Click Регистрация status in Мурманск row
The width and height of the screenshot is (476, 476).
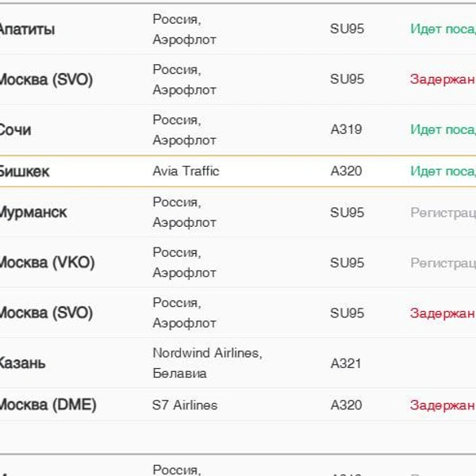[x=442, y=213]
